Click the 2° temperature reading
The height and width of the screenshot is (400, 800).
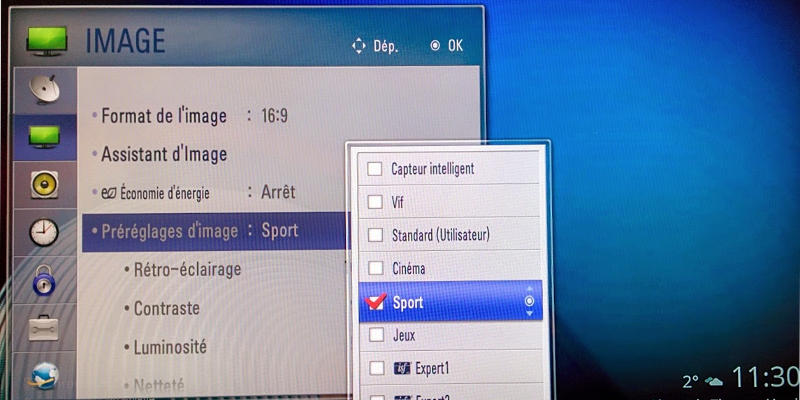(691, 381)
